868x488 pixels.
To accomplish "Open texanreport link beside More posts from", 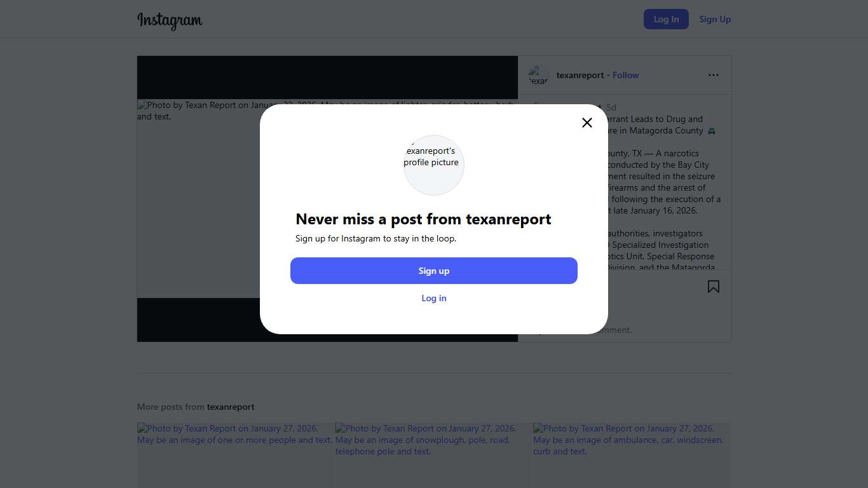I will (230, 407).
